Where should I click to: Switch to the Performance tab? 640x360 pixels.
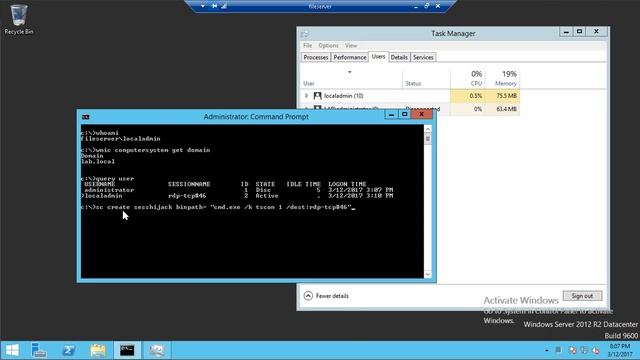click(x=350, y=58)
